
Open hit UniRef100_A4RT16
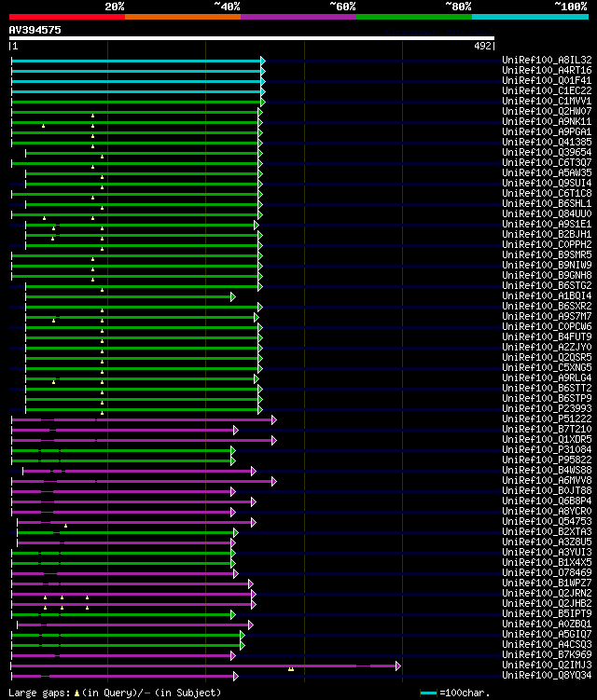click(x=547, y=70)
